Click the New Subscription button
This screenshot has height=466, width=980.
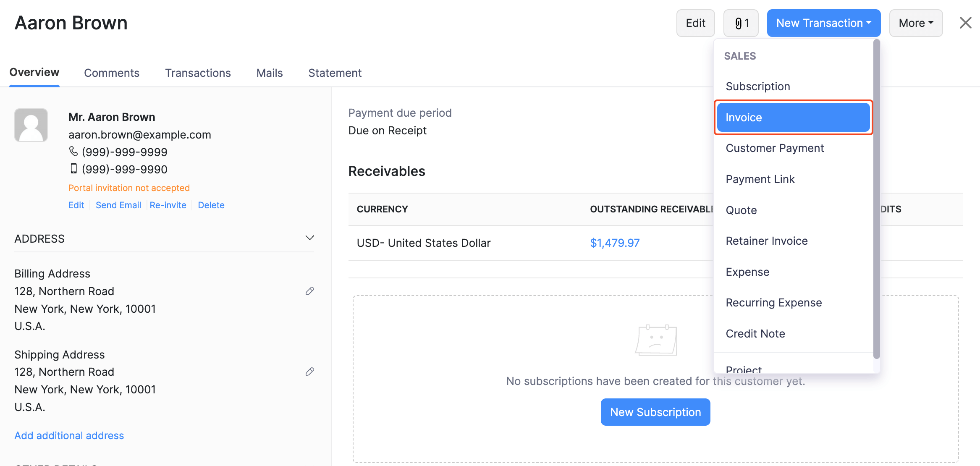[655, 412]
